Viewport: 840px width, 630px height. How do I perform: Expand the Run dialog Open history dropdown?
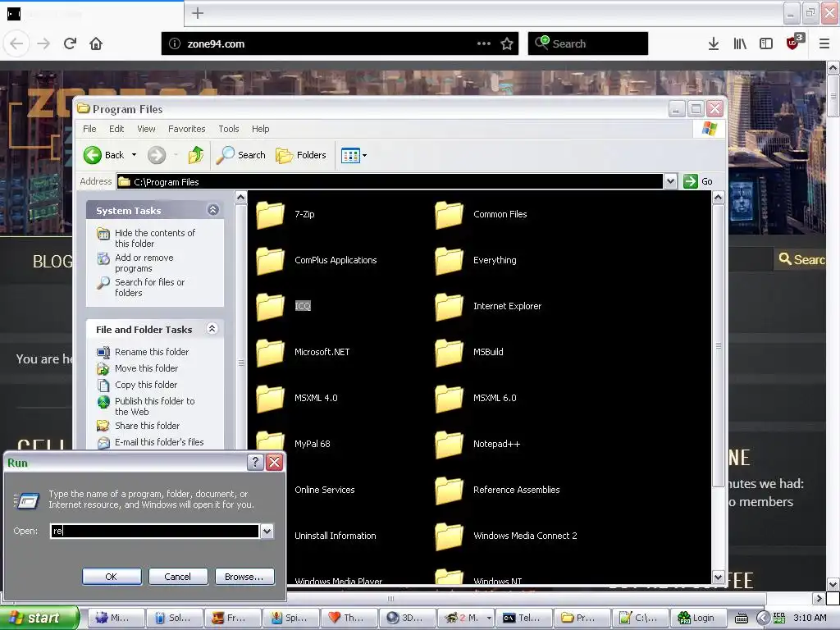(267, 531)
